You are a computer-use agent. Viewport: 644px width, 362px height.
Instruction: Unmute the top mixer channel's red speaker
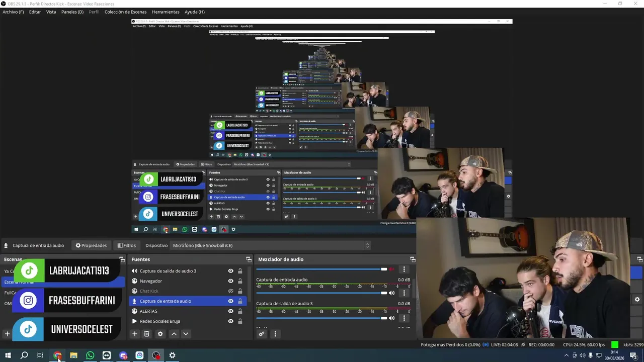tap(391, 269)
